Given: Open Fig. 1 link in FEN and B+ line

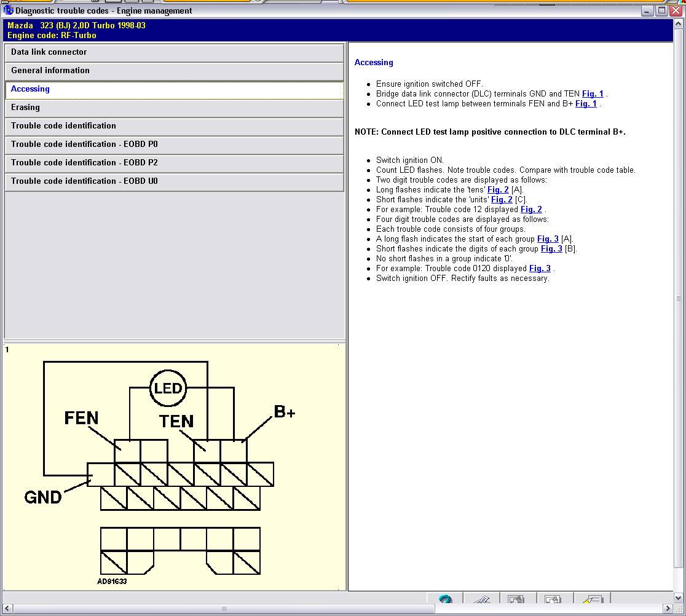Looking at the screenshot, I should coord(586,104).
